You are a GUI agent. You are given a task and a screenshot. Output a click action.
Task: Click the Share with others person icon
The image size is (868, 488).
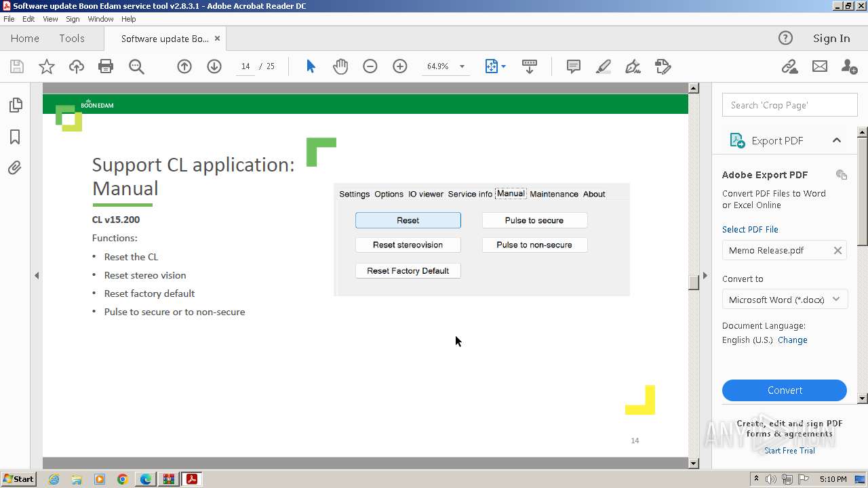tap(849, 66)
